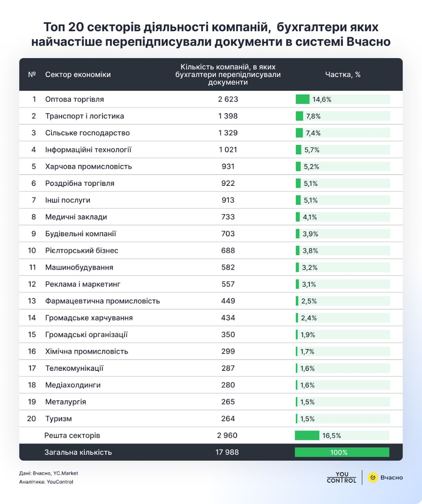Click the 7,8% share bar
The image size is (422, 504).
point(299,116)
